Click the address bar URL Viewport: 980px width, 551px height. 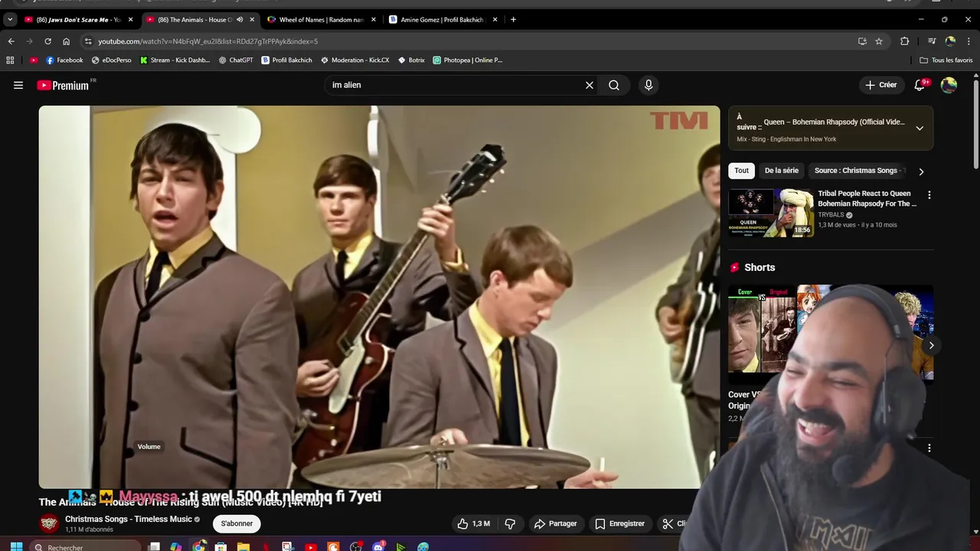207,41
